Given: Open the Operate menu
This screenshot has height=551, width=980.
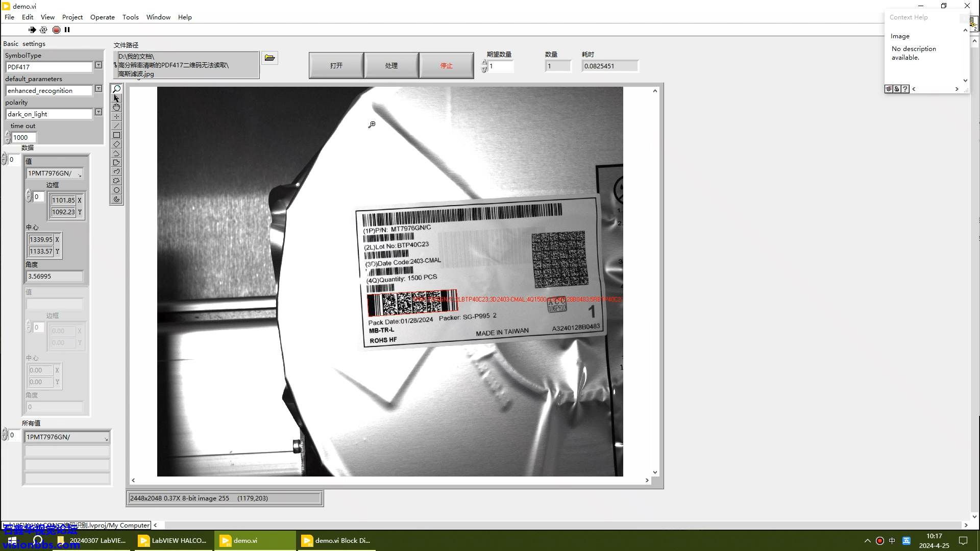Looking at the screenshot, I should pyautogui.click(x=102, y=17).
